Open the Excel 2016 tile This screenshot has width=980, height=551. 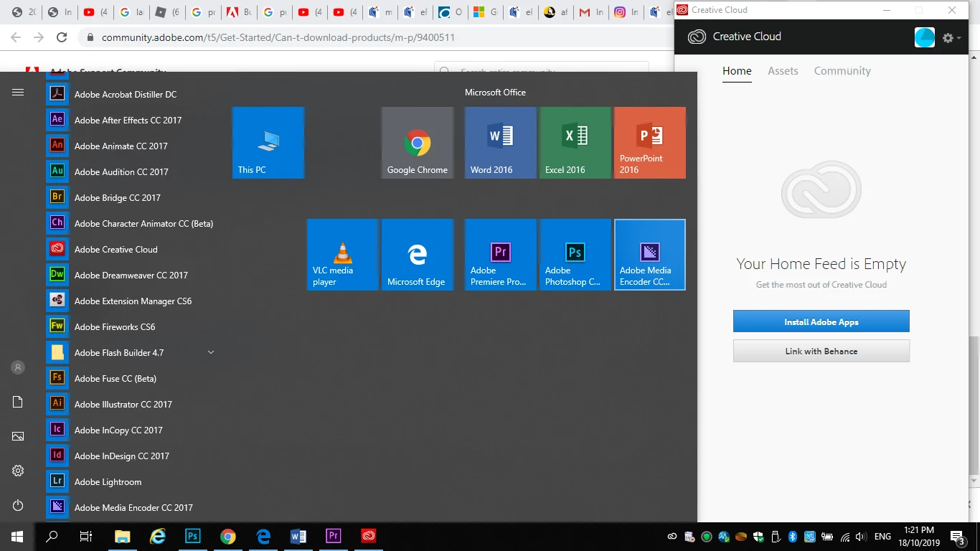pyautogui.click(x=575, y=143)
